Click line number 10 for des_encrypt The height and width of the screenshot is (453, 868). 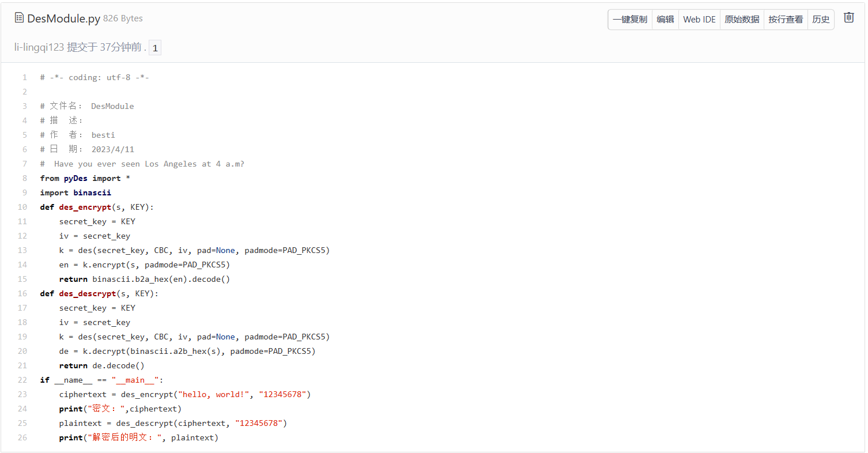tap(22, 207)
